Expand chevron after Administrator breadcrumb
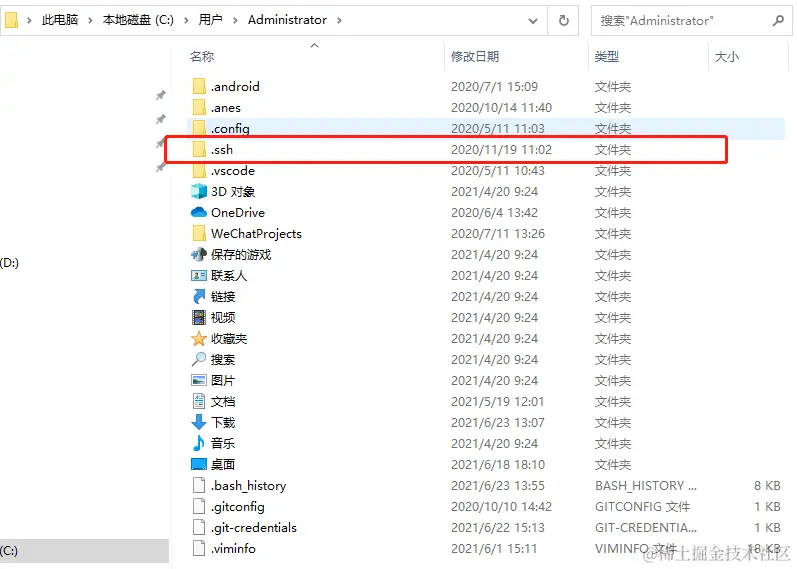 [x=339, y=20]
